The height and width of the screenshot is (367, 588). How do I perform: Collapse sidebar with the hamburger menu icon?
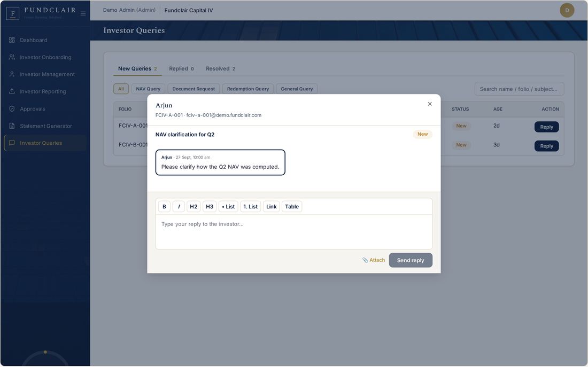tap(83, 13)
